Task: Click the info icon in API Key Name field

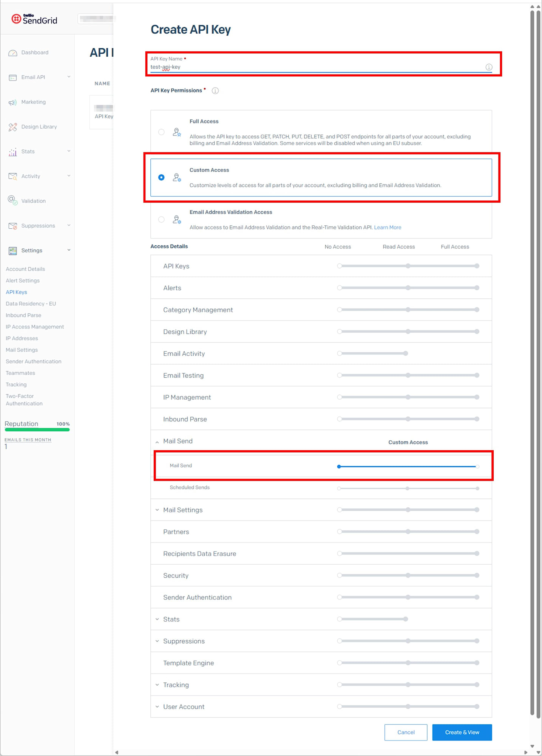Action: 489,67
